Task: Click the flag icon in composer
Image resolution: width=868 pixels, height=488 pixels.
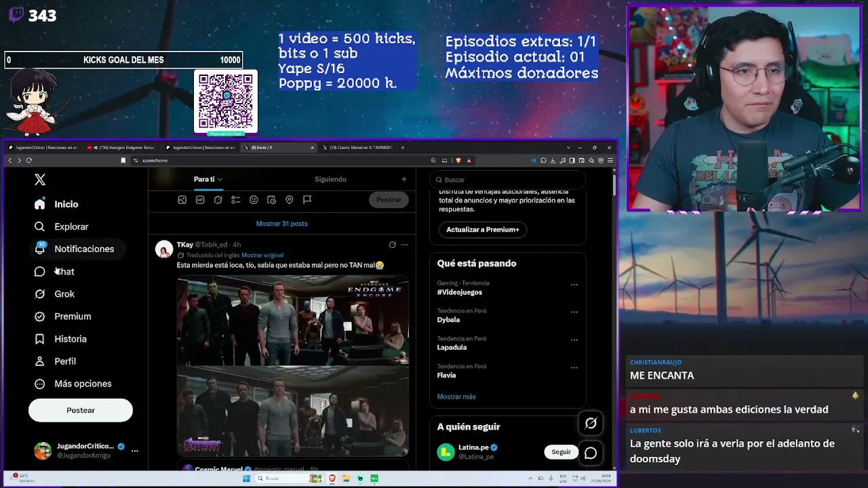Action: pos(307,200)
